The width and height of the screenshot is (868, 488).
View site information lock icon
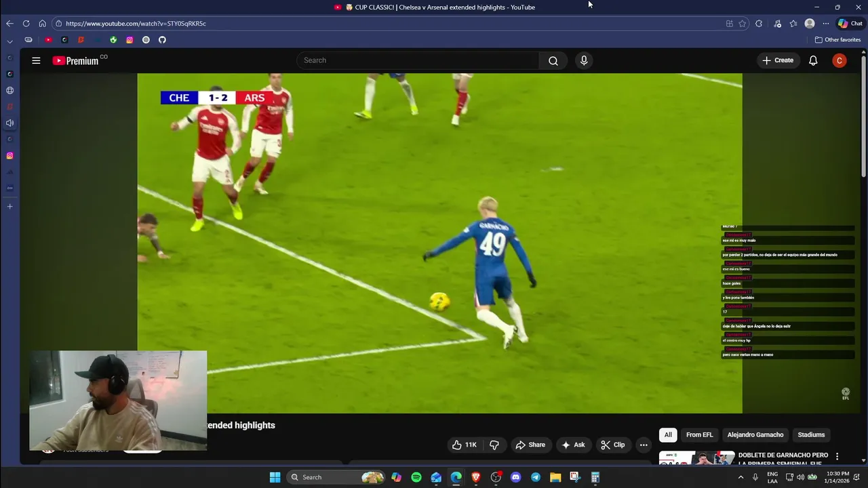click(58, 23)
